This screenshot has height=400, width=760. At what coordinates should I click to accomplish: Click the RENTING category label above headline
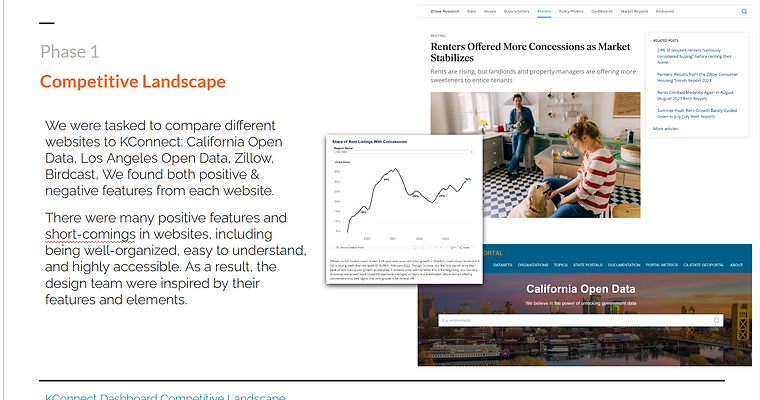pyautogui.click(x=438, y=36)
